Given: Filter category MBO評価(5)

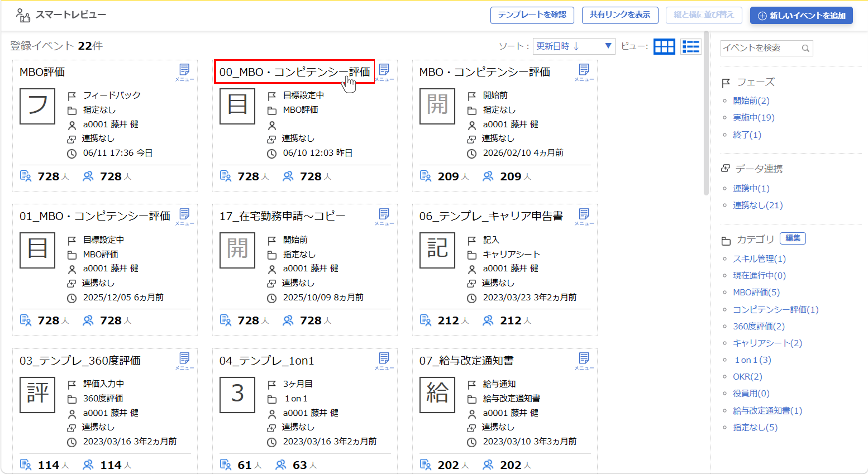Looking at the screenshot, I should tap(756, 292).
